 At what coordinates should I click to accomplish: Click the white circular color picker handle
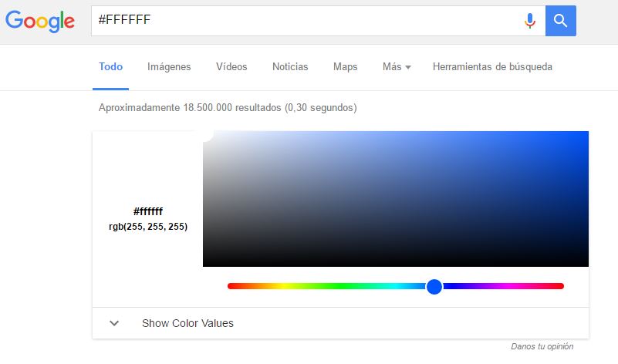[x=204, y=133]
